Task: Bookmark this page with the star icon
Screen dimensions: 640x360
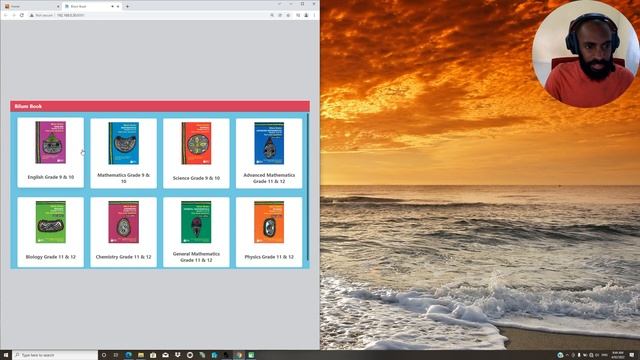Action: click(288, 15)
